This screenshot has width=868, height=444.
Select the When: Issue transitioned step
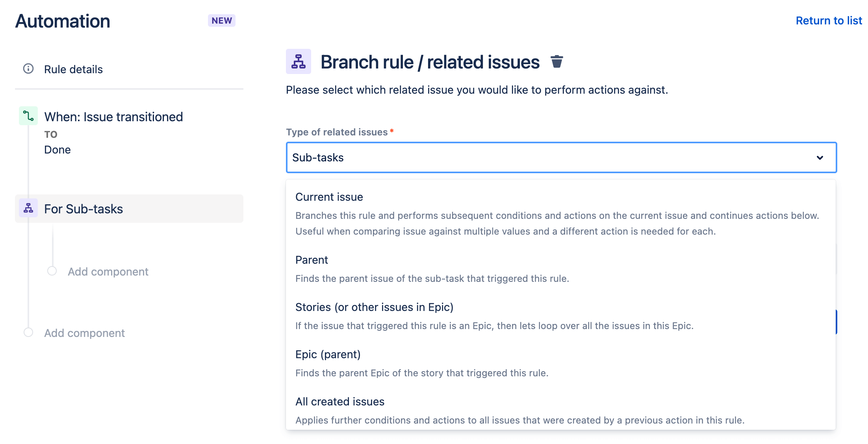tap(113, 117)
